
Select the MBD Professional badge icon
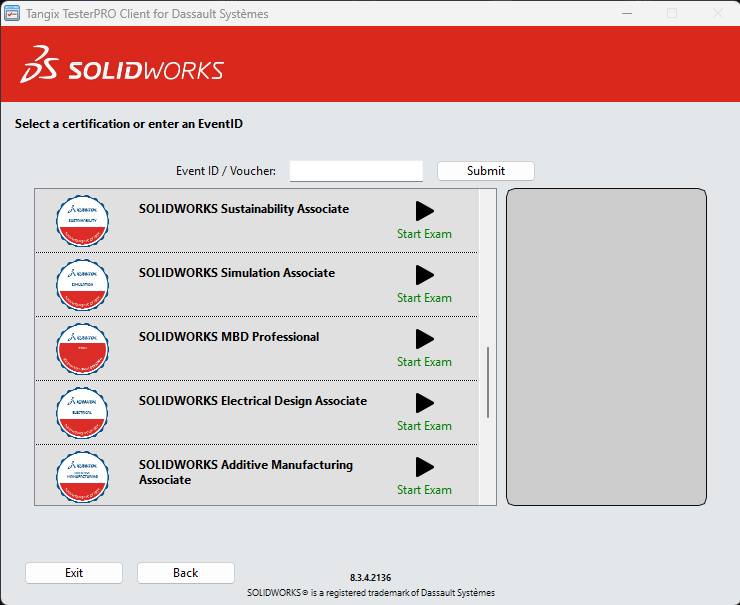point(83,349)
